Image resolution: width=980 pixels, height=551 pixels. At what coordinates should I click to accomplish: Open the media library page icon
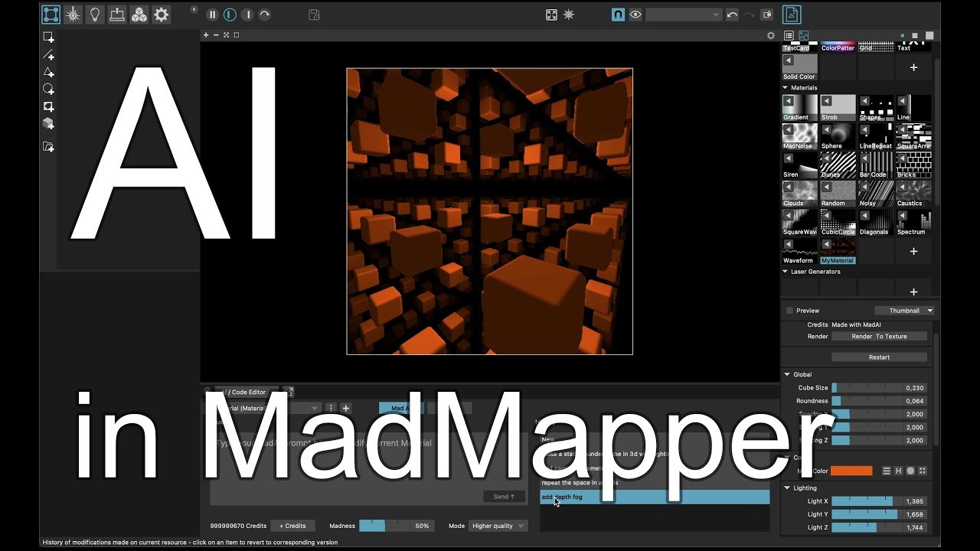tap(792, 15)
